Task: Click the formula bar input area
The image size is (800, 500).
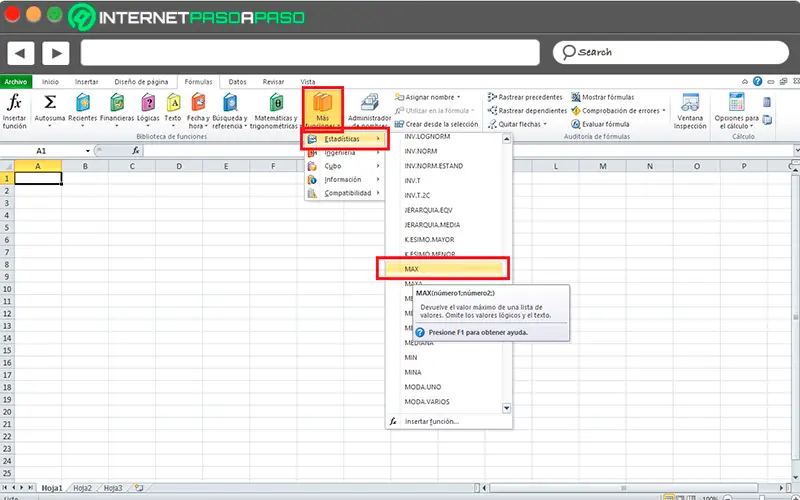Action: coord(467,151)
